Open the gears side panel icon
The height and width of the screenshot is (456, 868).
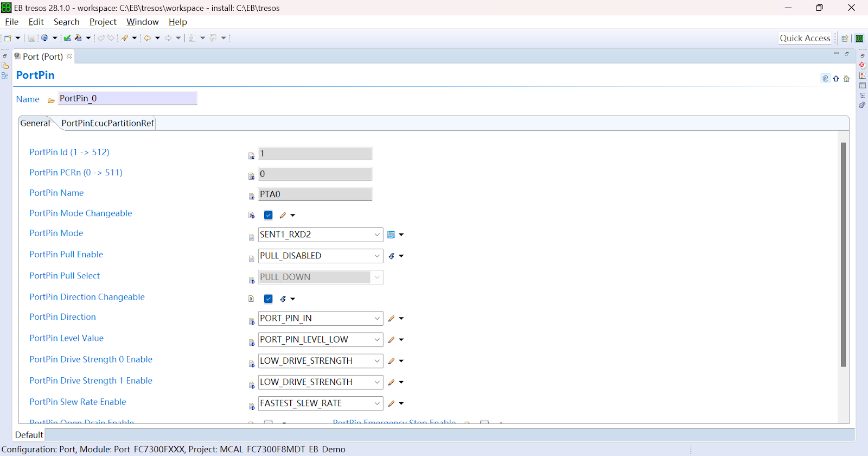(862, 105)
